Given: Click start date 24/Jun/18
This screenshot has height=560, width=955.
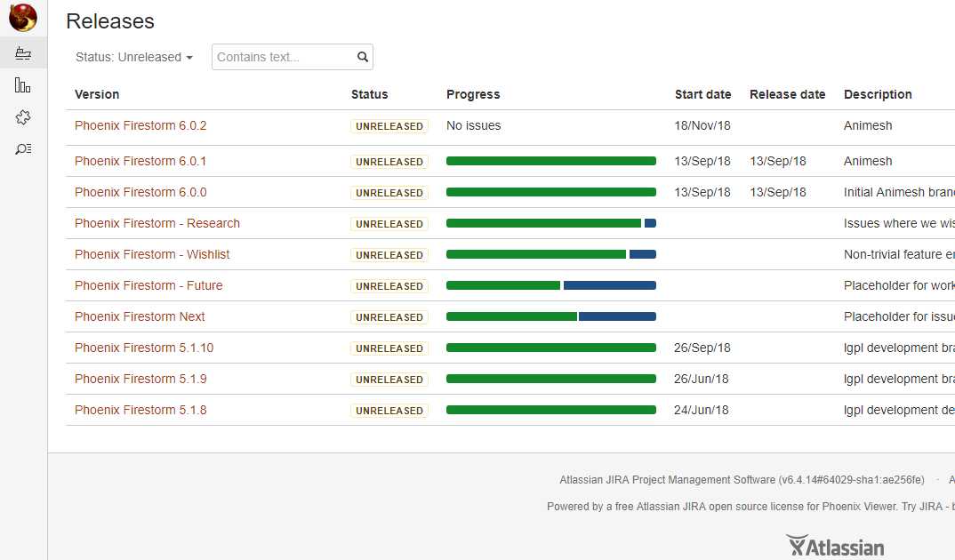Looking at the screenshot, I should 701,409.
